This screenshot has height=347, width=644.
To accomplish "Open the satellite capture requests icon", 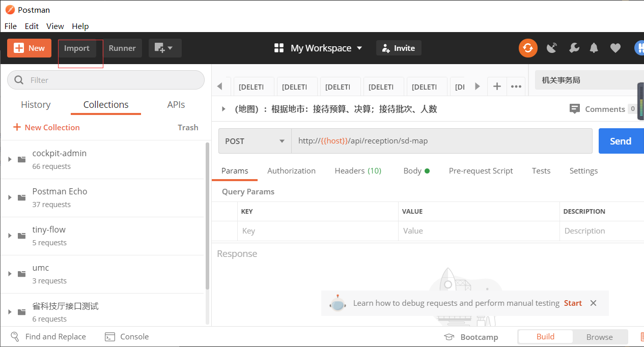I will [552, 48].
